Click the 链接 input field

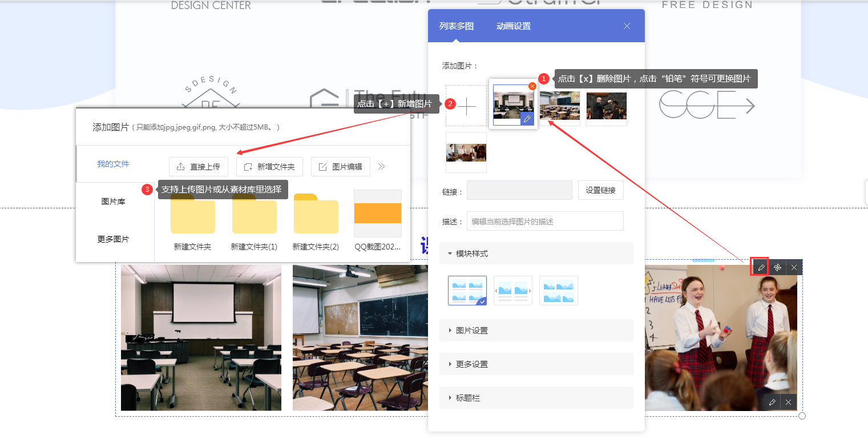coord(519,191)
